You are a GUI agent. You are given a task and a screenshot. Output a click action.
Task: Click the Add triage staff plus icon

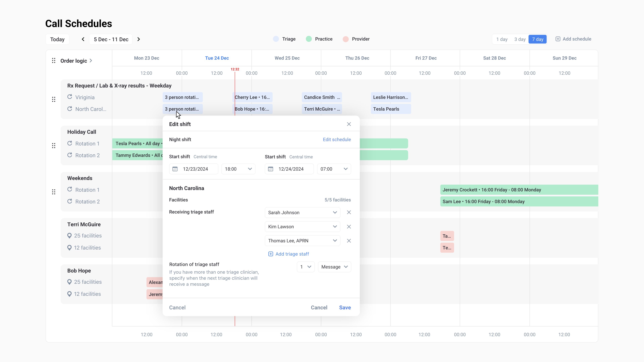point(271,254)
